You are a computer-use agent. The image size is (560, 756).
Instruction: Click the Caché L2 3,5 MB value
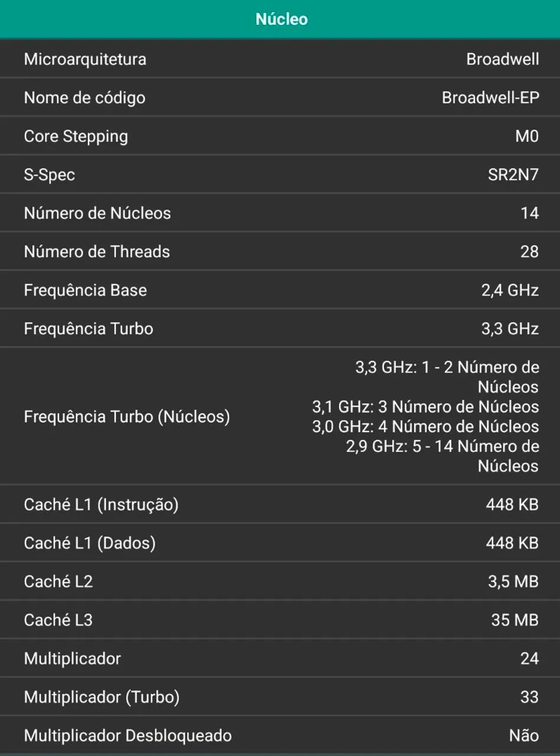(x=513, y=581)
